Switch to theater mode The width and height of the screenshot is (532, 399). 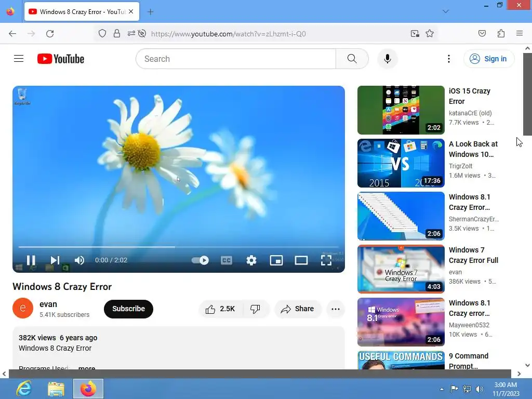click(301, 260)
